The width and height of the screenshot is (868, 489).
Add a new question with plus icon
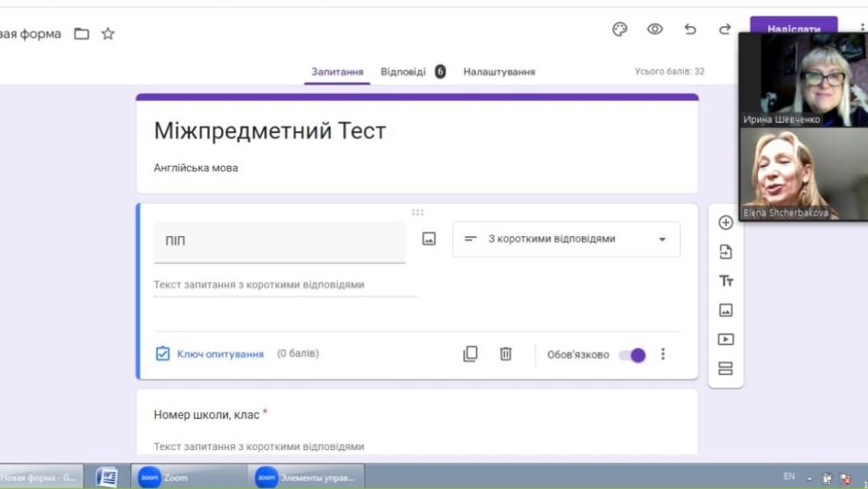click(726, 222)
